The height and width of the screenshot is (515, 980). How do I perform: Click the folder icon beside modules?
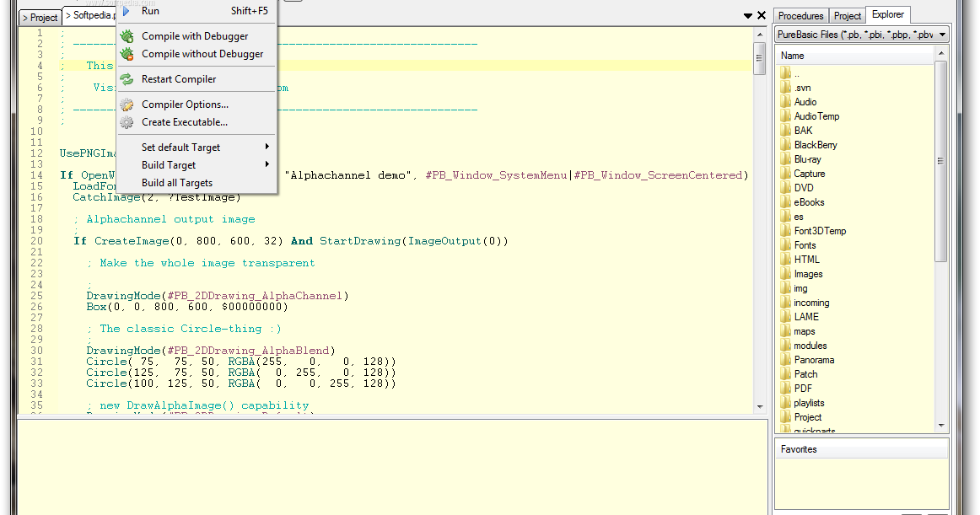point(786,346)
